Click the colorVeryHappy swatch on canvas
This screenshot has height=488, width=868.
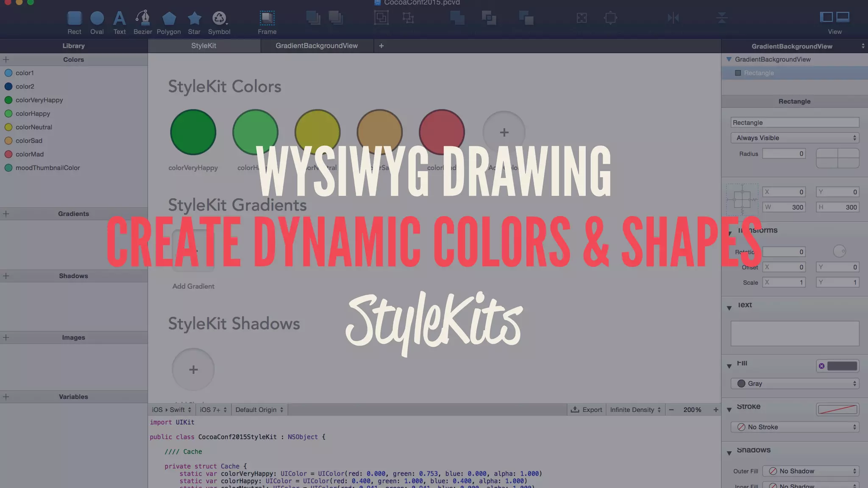click(193, 132)
